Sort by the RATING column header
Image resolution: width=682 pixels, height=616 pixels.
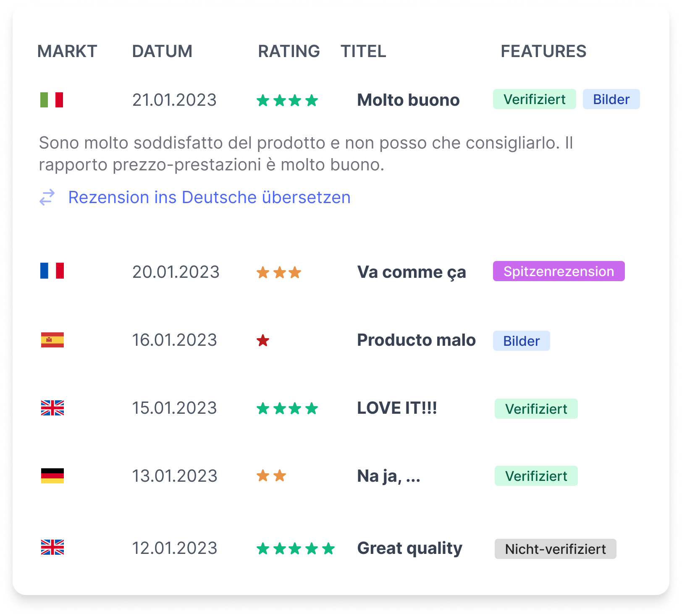point(289,51)
